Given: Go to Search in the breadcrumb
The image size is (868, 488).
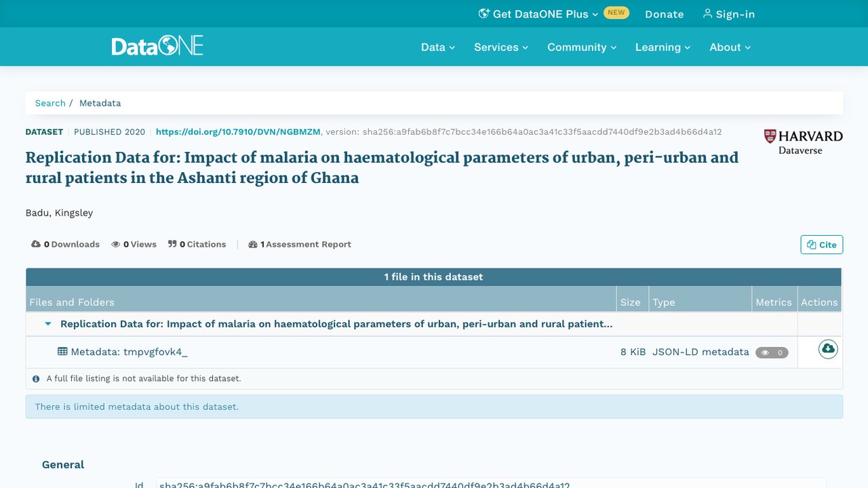Looking at the screenshot, I should click(50, 103).
